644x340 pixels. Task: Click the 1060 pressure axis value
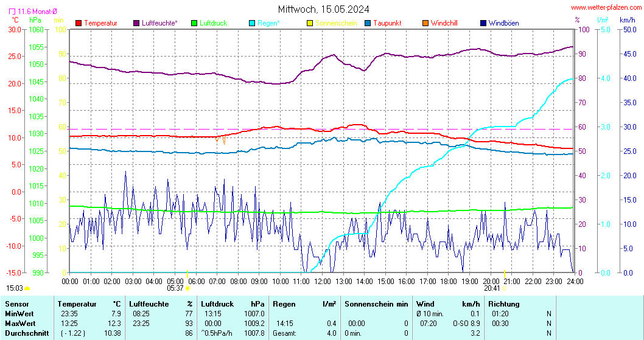point(36,30)
